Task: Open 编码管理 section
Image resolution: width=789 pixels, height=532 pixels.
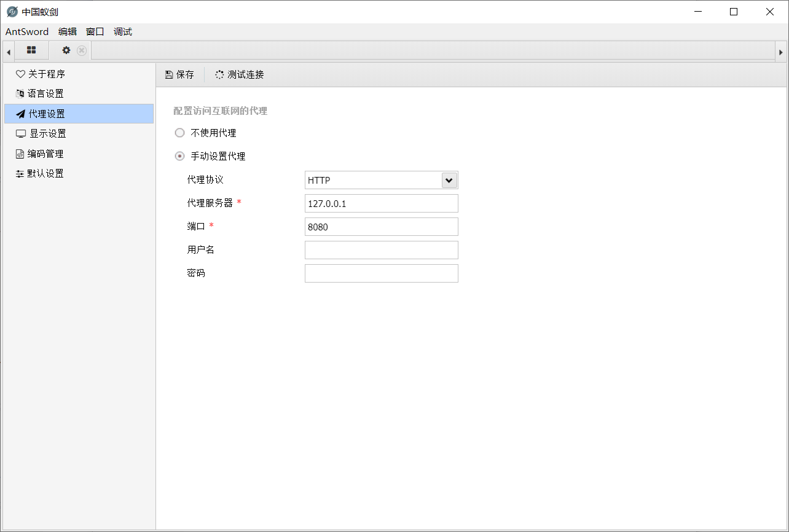Action: [79, 154]
